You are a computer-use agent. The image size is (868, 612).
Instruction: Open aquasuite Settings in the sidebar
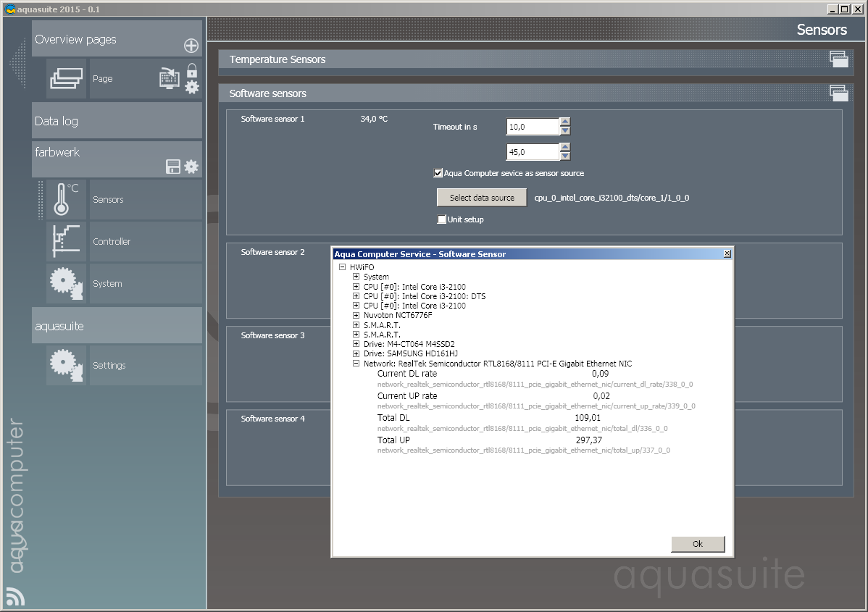(x=146, y=365)
